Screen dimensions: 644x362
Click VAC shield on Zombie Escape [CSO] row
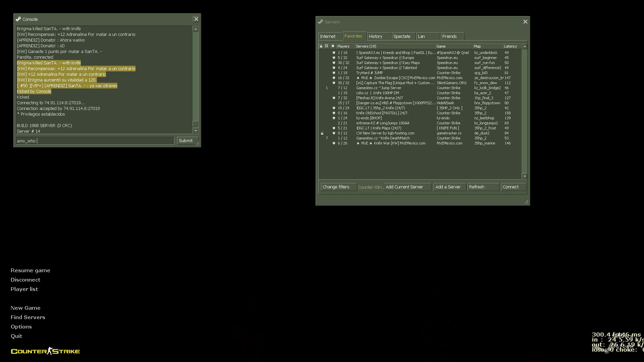pos(334,78)
